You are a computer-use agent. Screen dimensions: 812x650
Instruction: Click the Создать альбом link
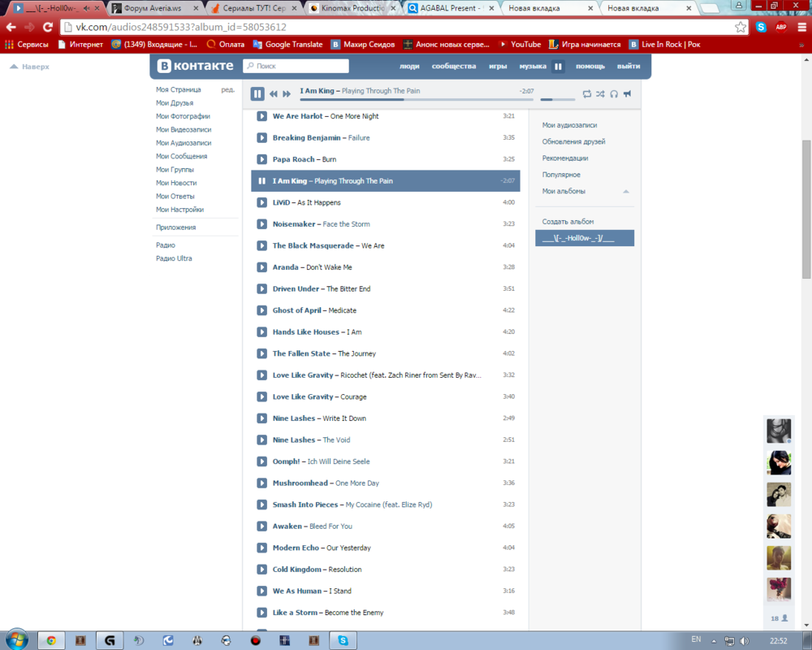(x=568, y=222)
